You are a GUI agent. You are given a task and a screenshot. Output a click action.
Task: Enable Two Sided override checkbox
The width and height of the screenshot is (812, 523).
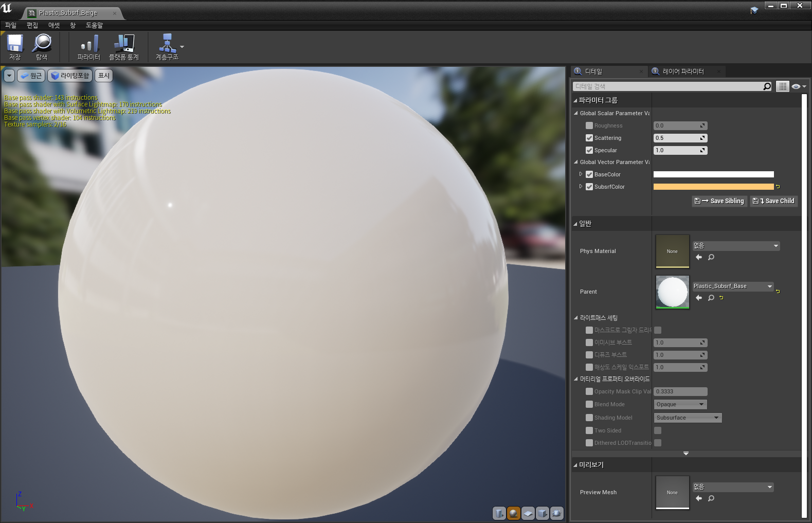tap(589, 430)
